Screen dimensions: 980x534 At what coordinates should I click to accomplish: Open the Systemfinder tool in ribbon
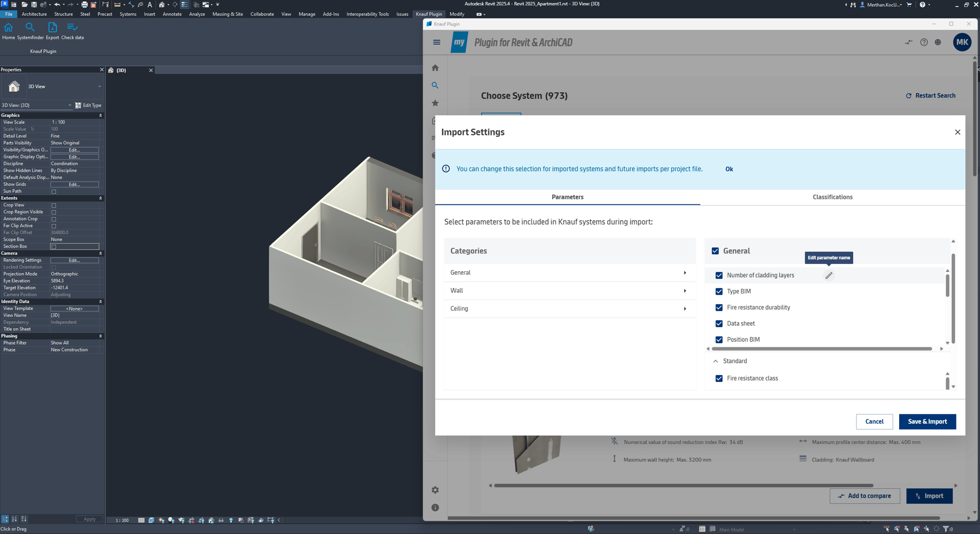point(30,31)
